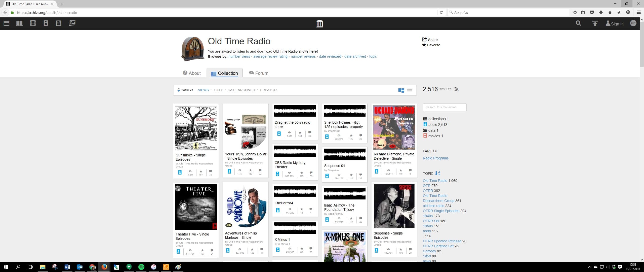Open the Images icon in navbar
This screenshot has width=644, height=272.
coord(72,23)
